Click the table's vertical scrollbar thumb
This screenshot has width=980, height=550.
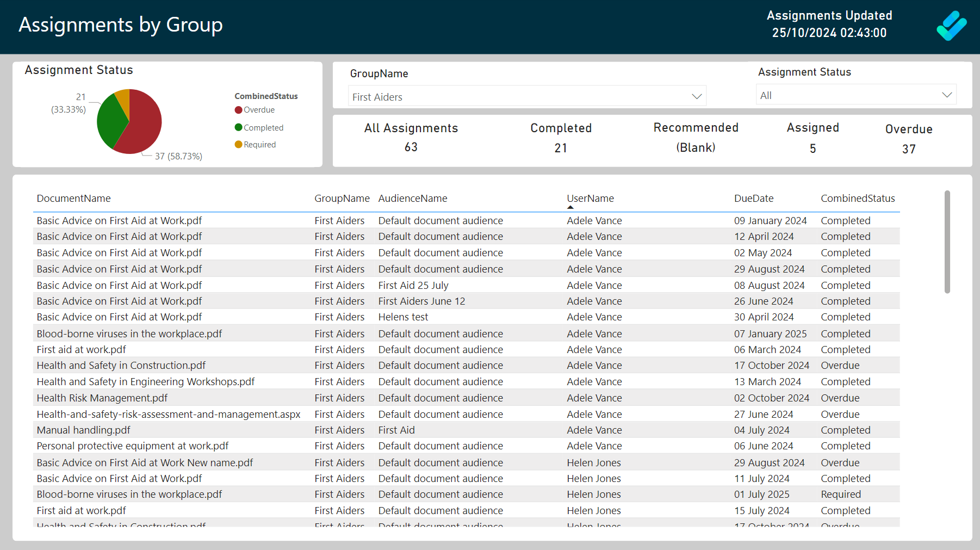tap(947, 242)
